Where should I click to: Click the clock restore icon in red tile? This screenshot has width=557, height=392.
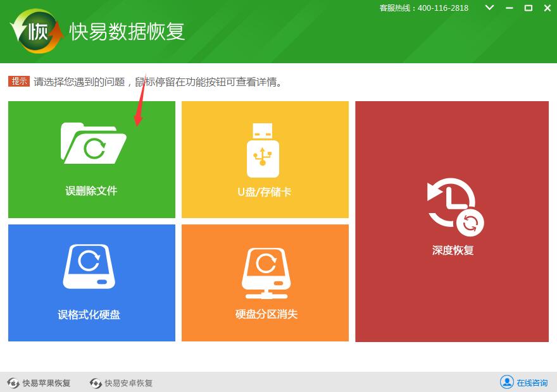click(455, 207)
